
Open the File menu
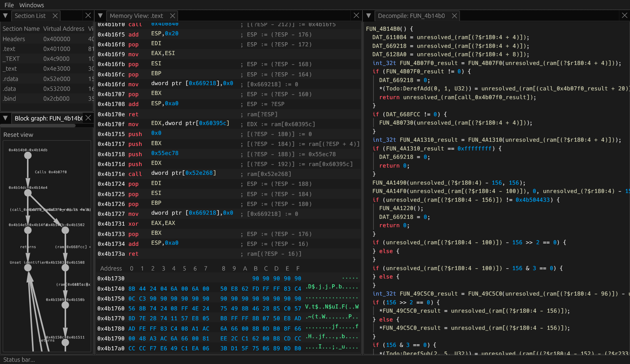point(9,5)
